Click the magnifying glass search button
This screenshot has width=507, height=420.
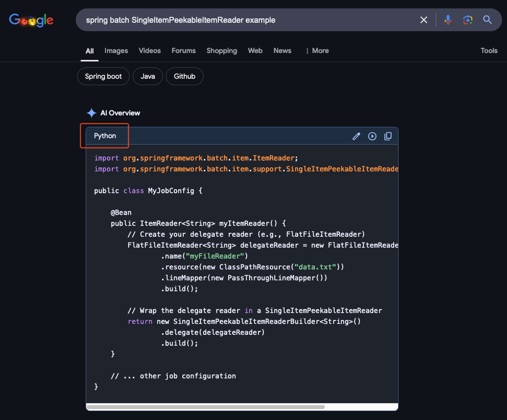pos(487,20)
